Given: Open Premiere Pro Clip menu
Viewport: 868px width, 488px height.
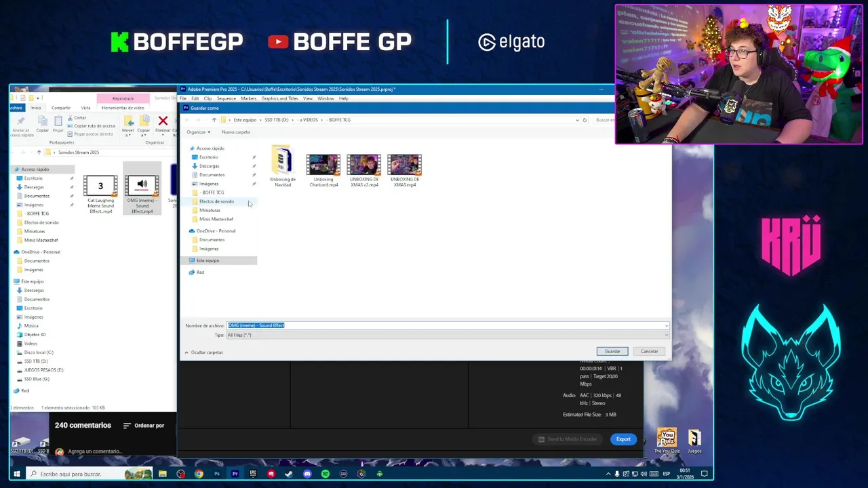Looking at the screenshot, I should click(208, 99).
